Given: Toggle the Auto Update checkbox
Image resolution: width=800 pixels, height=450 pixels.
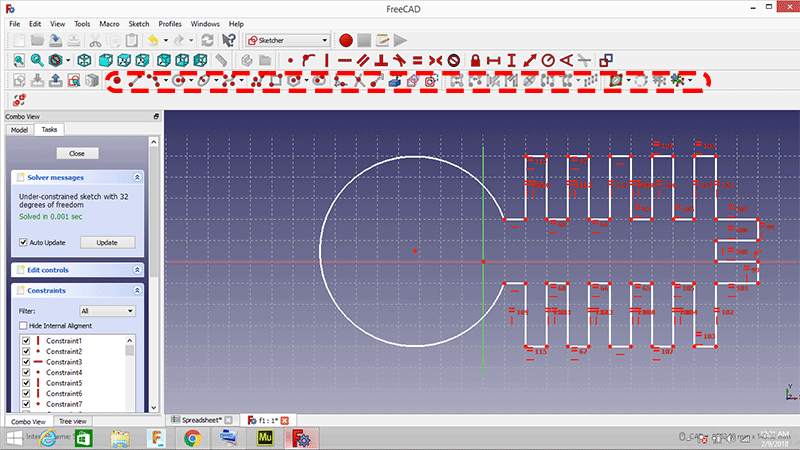Looking at the screenshot, I should pos(23,242).
